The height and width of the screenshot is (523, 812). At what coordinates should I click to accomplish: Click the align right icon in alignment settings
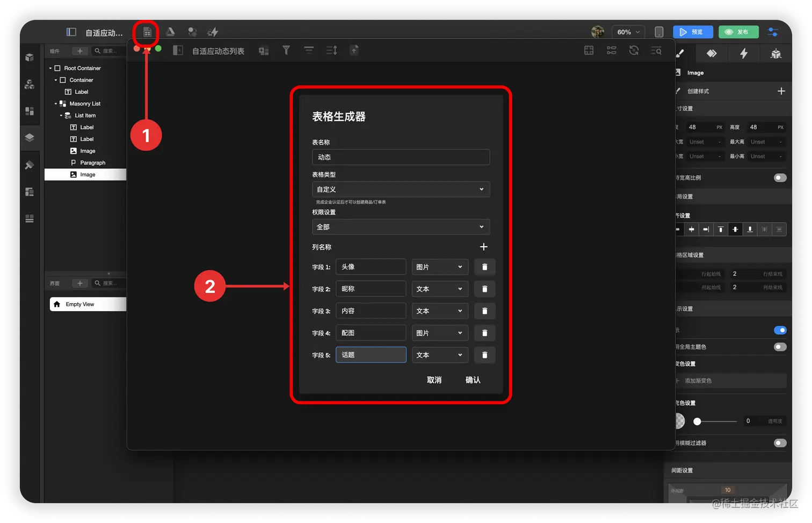point(706,230)
